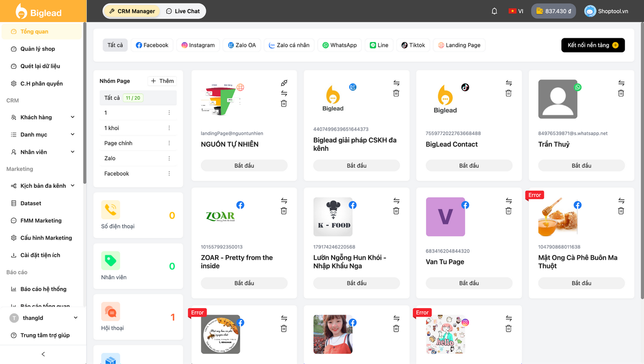Switch language using the VI flag

(x=516, y=11)
